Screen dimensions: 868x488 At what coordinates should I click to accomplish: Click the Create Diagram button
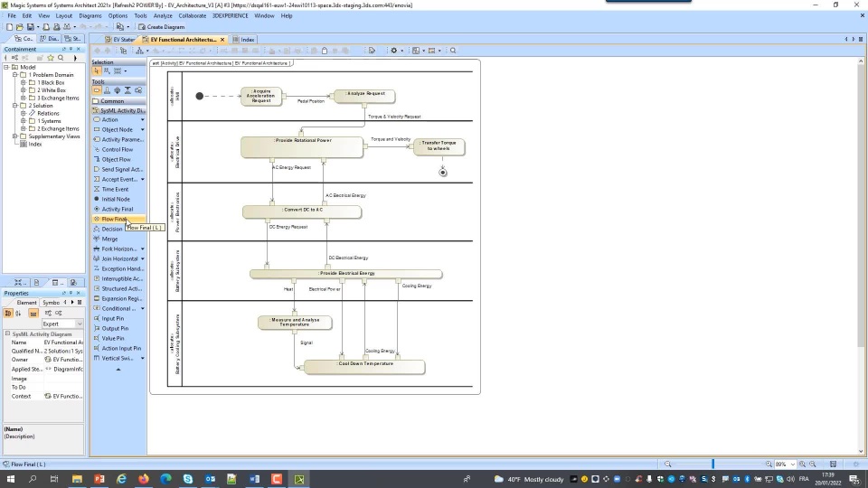coord(161,26)
